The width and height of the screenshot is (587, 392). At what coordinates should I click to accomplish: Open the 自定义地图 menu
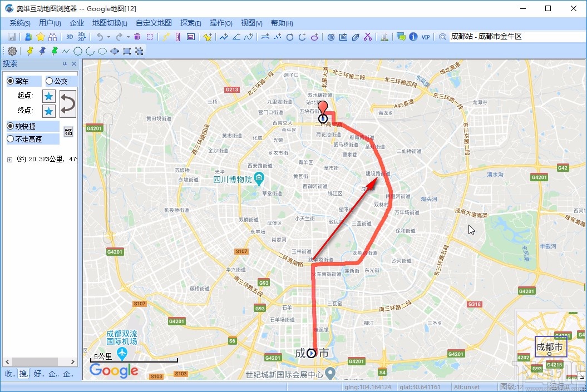(154, 23)
